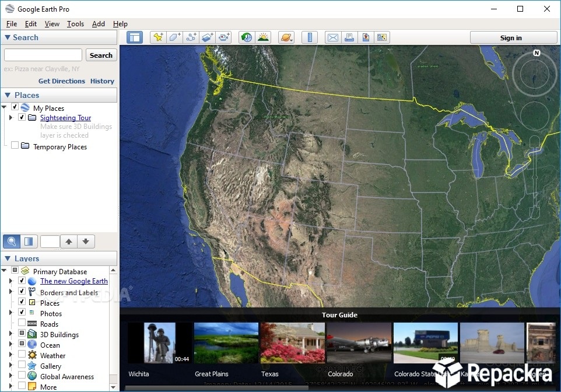Click the Weather sun icon
The height and width of the screenshot is (392, 561).
click(x=32, y=355)
